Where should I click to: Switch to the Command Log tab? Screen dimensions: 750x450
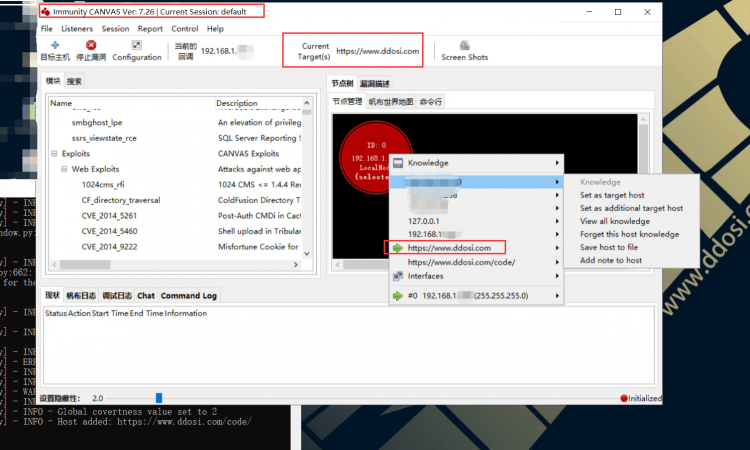188,296
